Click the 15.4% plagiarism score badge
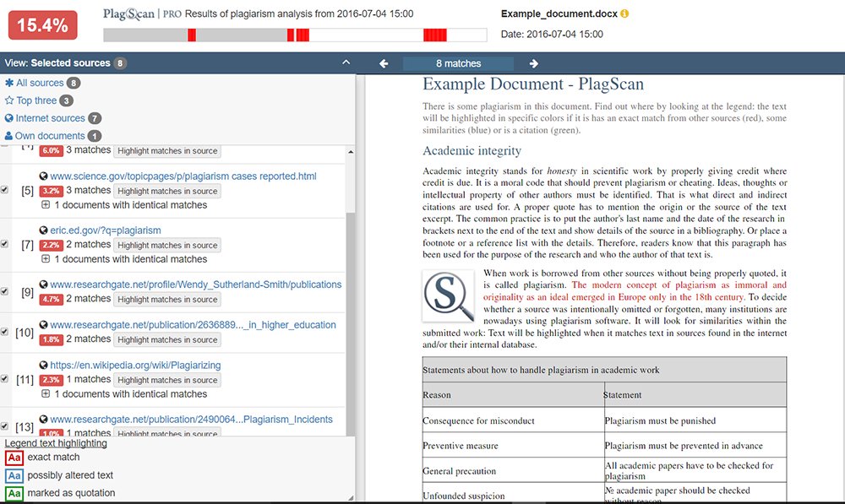Screen dimensions: 845x504 coord(42,24)
